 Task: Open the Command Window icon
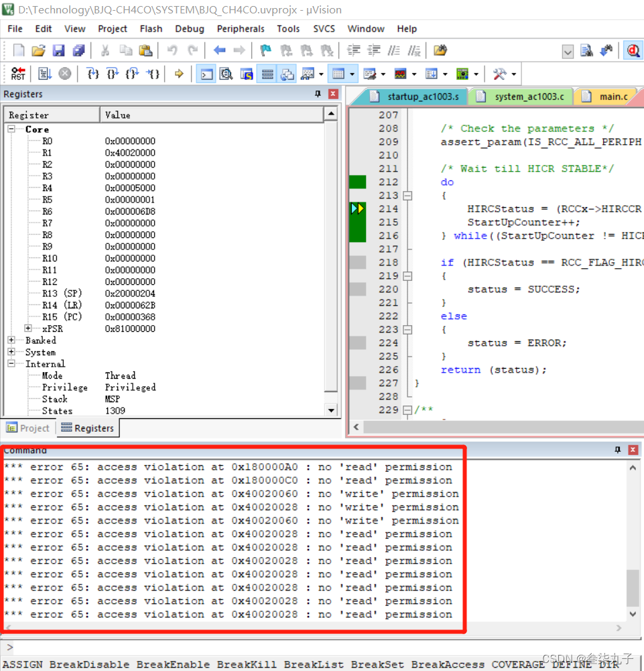click(205, 74)
